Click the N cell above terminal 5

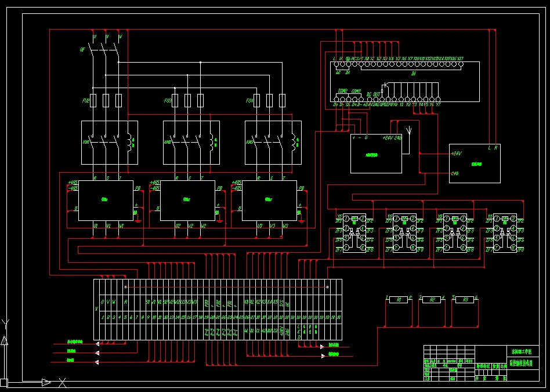[125, 302]
